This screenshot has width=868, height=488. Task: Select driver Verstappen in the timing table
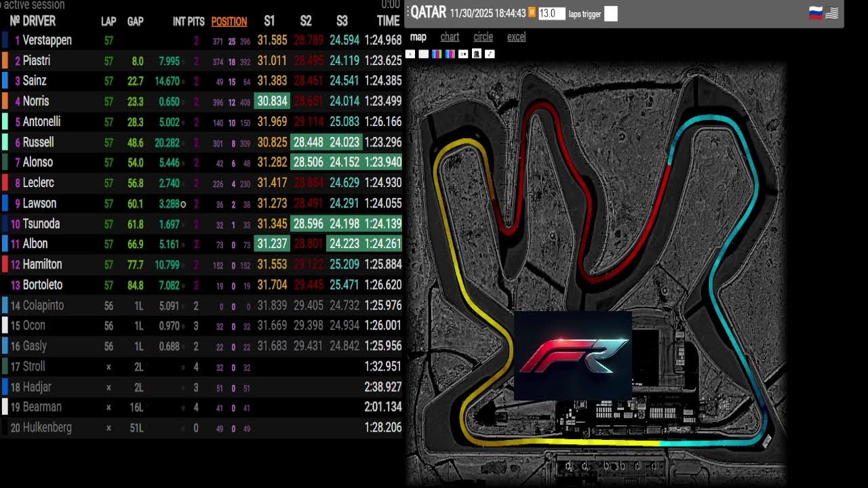47,40
